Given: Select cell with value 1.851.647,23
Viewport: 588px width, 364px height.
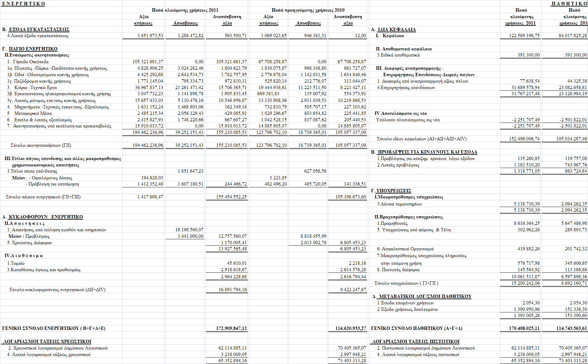Looking at the screenshot, I should [190, 171].
